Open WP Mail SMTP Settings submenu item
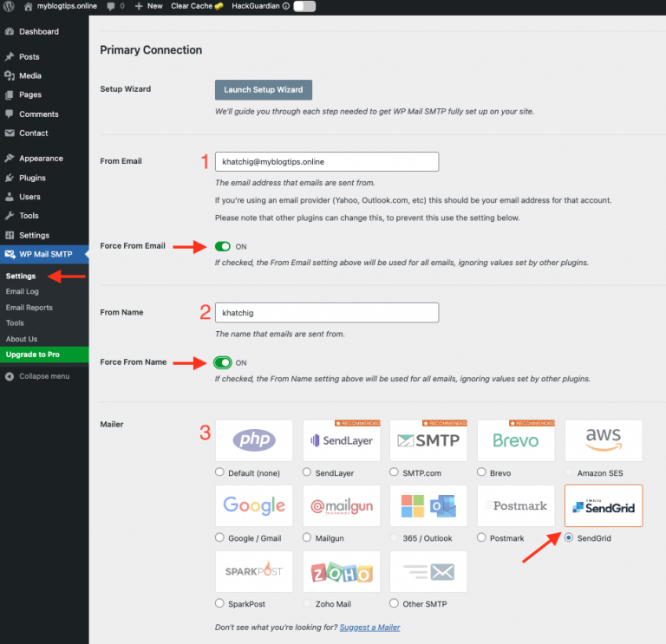The width and height of the screenshot is (666, 644). (x=21, y=276)
